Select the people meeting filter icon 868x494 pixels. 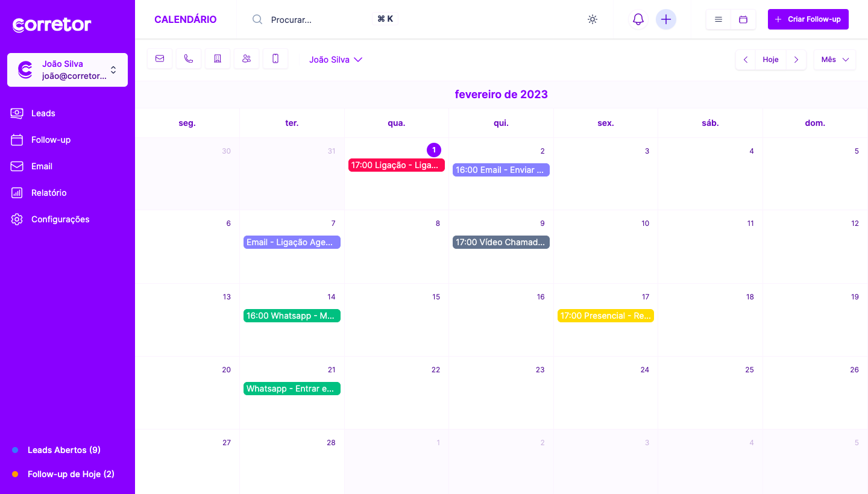247,58
